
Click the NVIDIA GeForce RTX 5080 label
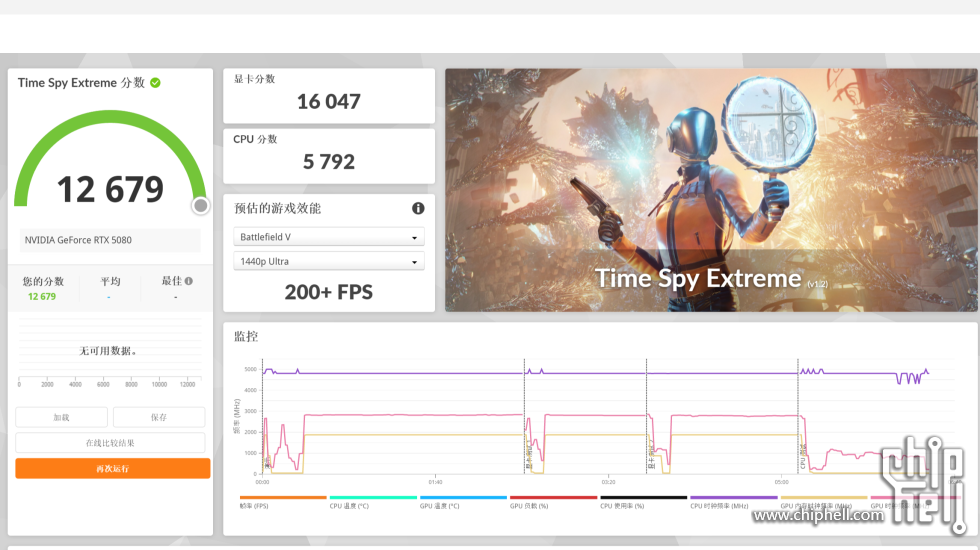(x=78, y=240)
